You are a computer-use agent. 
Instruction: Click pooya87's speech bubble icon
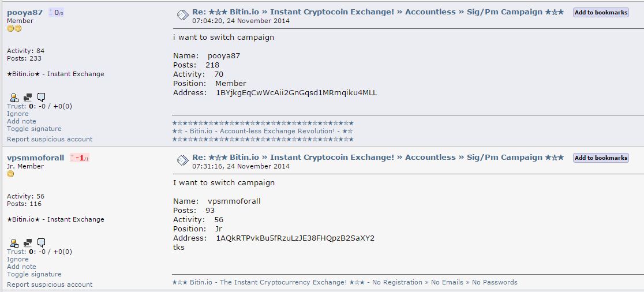(41, 98)
